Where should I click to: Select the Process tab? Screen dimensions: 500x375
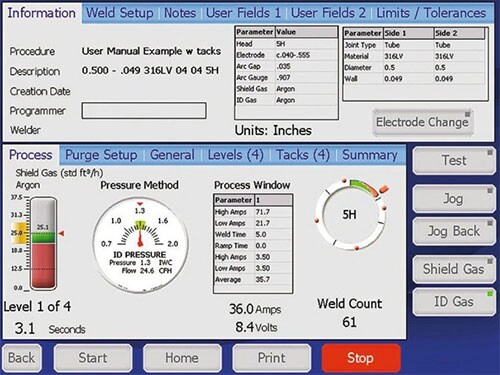click(x=31, y=155)
